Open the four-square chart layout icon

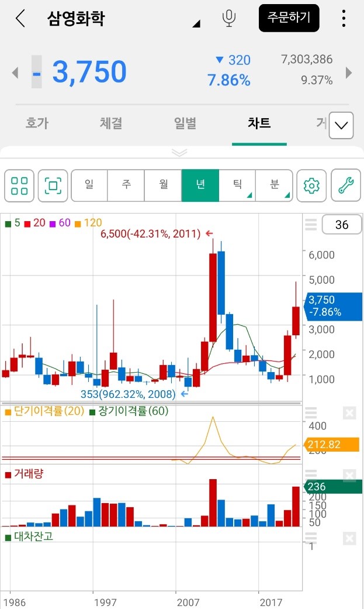(19, 185)
